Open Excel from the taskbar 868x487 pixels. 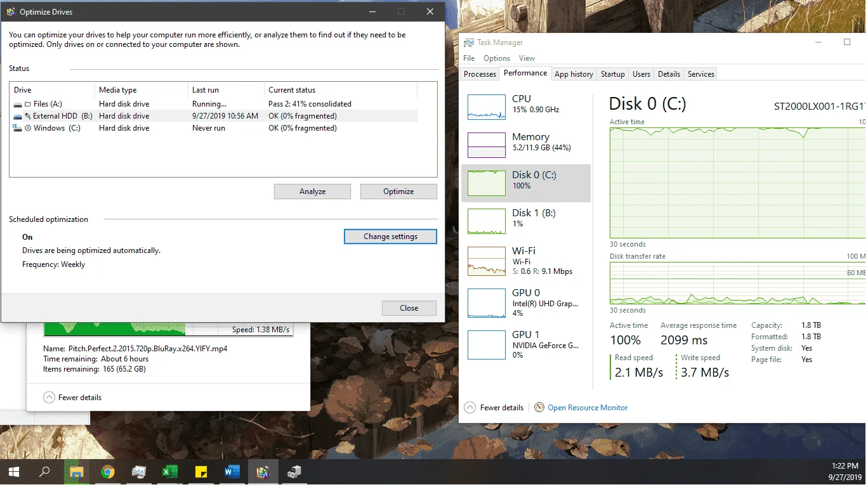click(169, 472)
